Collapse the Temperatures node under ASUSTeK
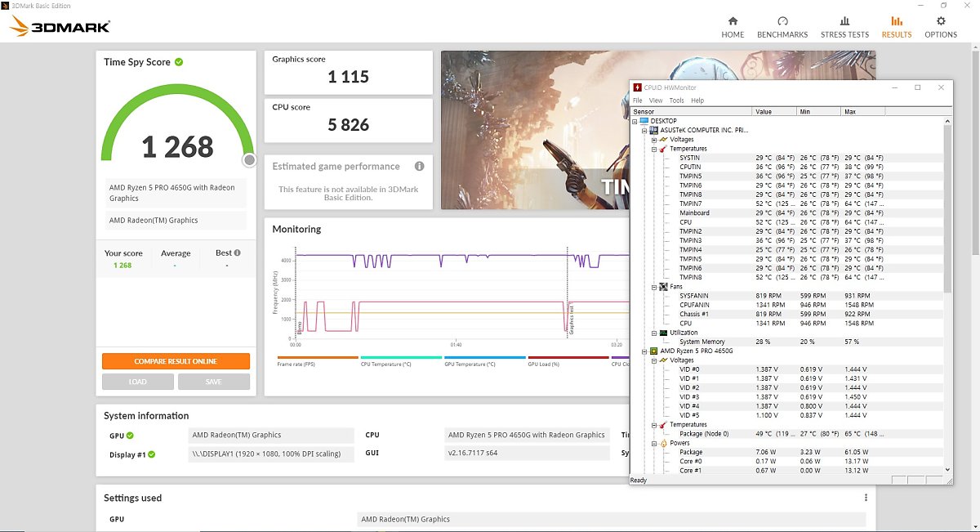 click(653, 149)
